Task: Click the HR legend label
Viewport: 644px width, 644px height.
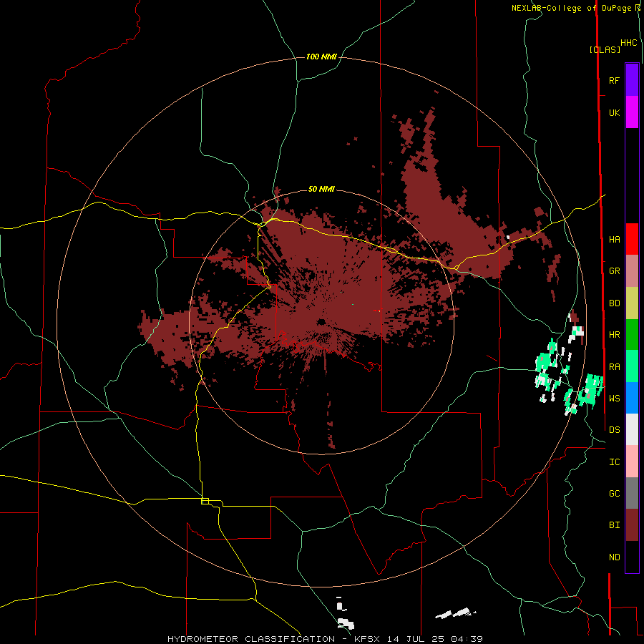Action: pyautogui.click(x=614, y=335)
